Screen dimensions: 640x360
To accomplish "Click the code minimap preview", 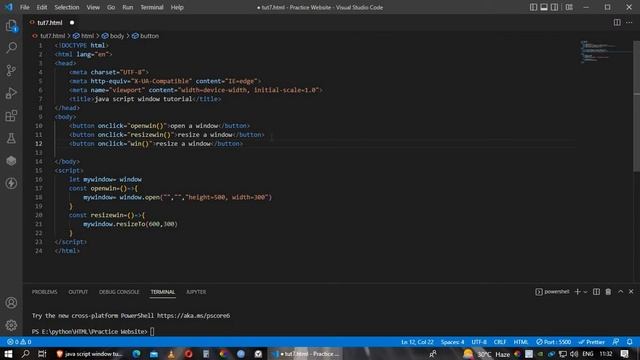I will (x=605, y=52).
